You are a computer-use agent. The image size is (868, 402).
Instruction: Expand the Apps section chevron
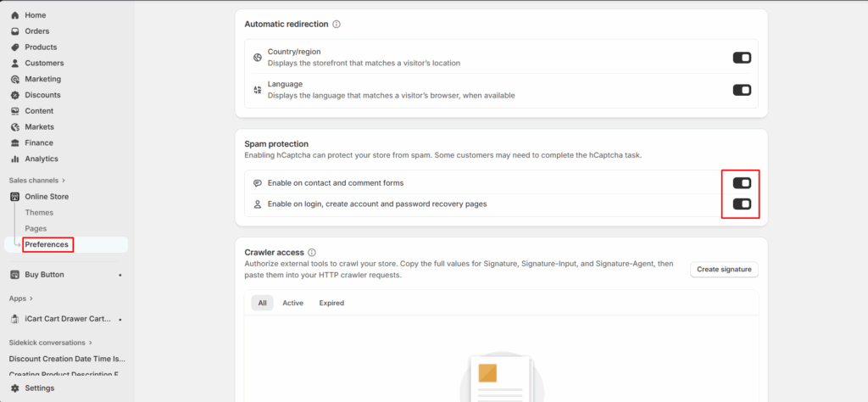click(31, 299)
